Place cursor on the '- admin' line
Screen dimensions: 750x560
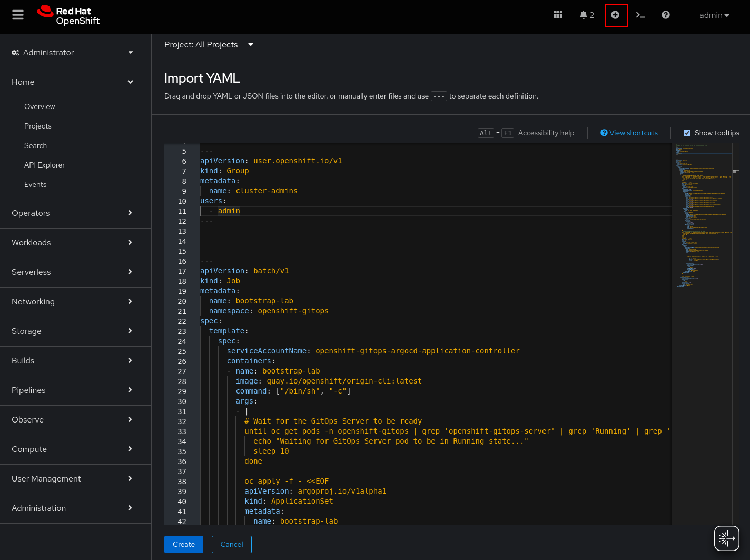[224, 211]
